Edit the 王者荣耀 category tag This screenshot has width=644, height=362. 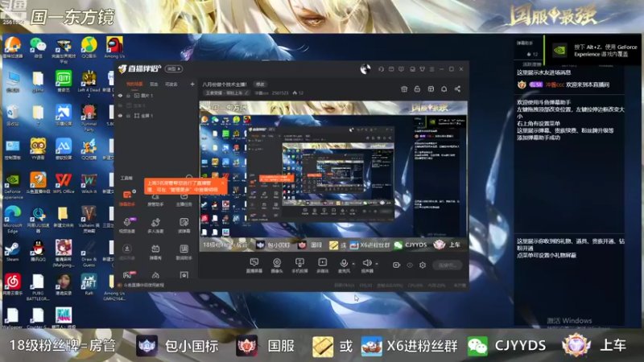click(227, 93)
